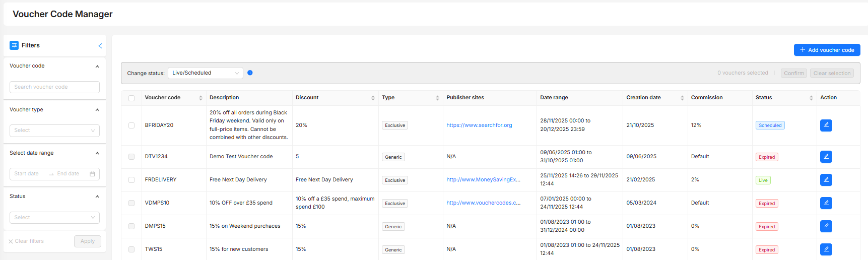This screenshot has width=868, height=260.
Task: Collapse the Voucher code filter section
Action: (x=97, y=66)
